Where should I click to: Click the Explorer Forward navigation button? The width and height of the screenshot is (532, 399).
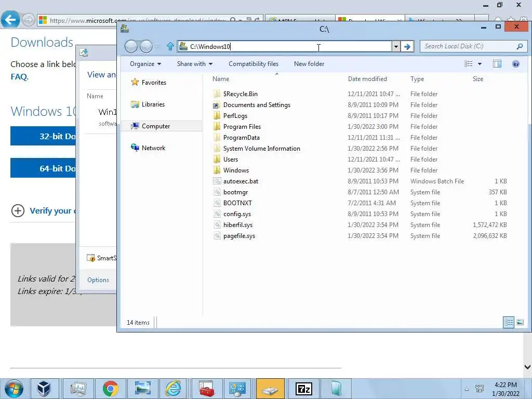(x=146, y=46)
